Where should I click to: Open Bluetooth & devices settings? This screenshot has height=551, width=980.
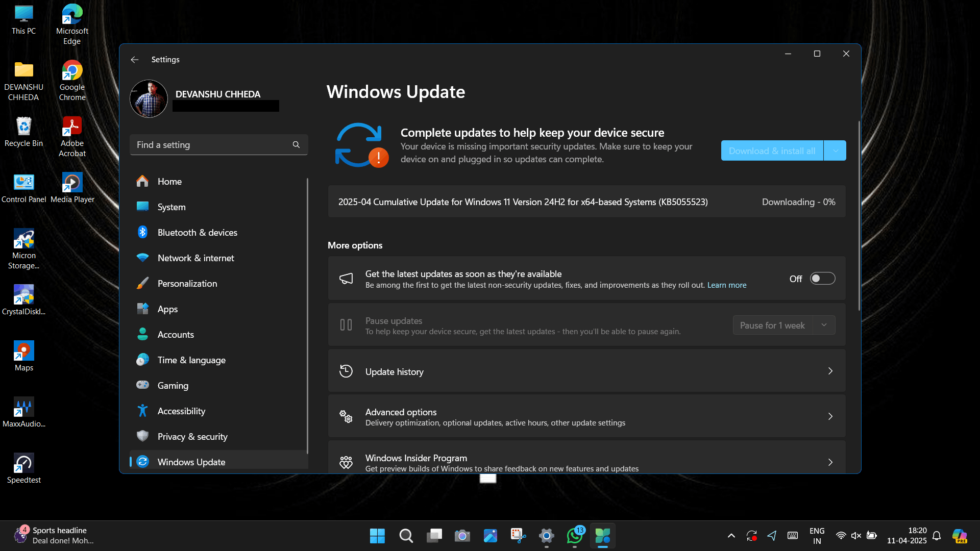(x=197, y=233)
